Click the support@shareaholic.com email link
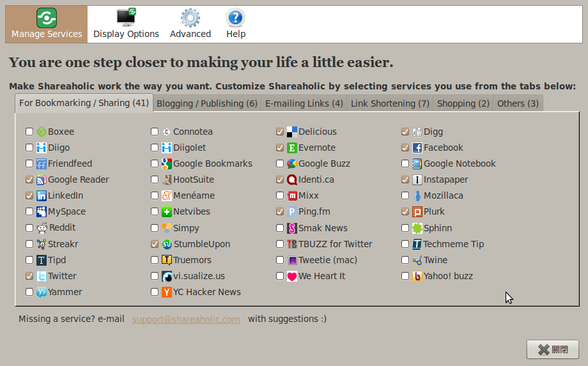The height and width of the screenshot is (366, 588). [186, 319]
